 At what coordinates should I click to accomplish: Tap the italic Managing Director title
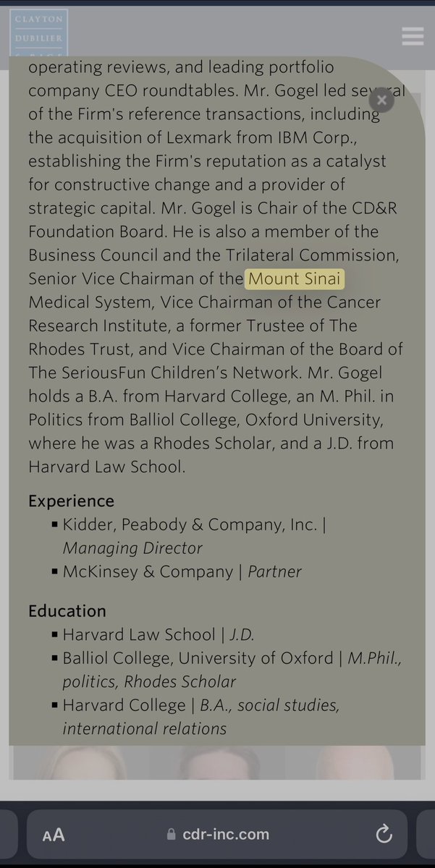[x=132, y=548]
